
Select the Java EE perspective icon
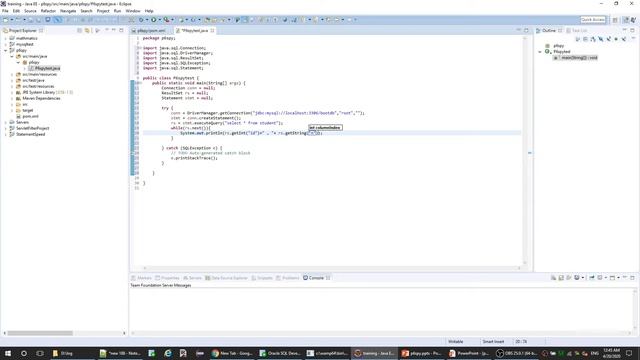[x=625, y=20]
